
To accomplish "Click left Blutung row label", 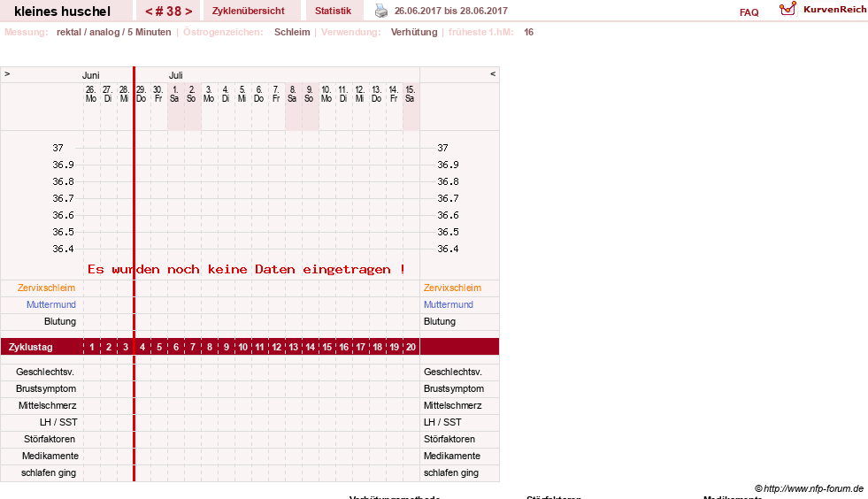I will pyautogui.click(x=60, y=321).
